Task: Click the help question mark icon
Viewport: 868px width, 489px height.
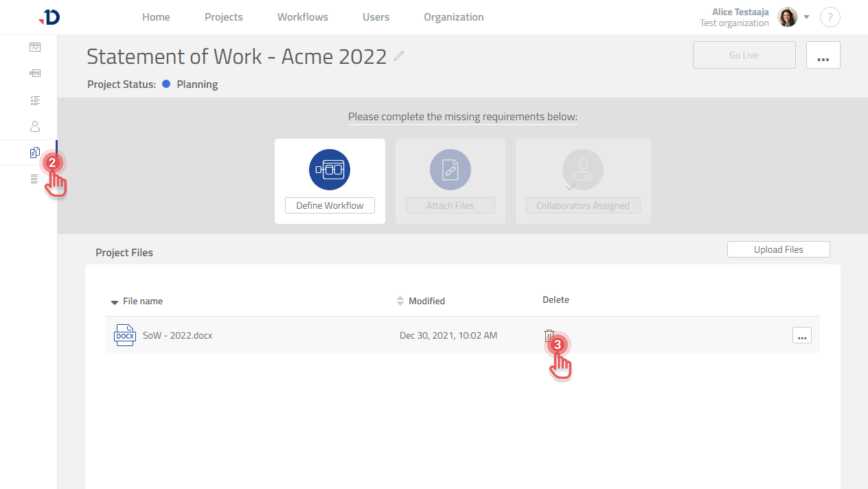Action: click(830, 17)
